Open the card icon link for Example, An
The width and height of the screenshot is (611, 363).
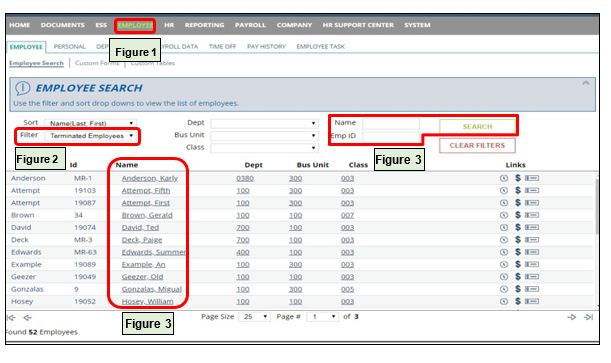pos(532,264)
